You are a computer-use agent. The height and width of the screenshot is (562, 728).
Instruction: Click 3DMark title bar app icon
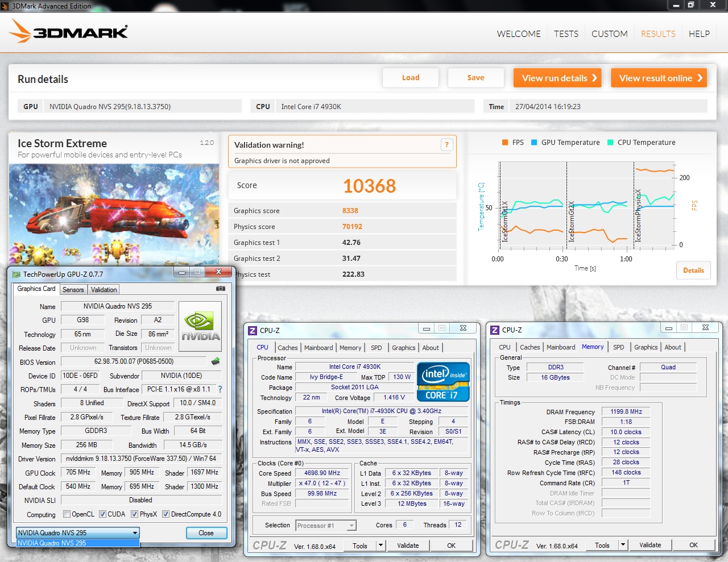tap(6, 6)
